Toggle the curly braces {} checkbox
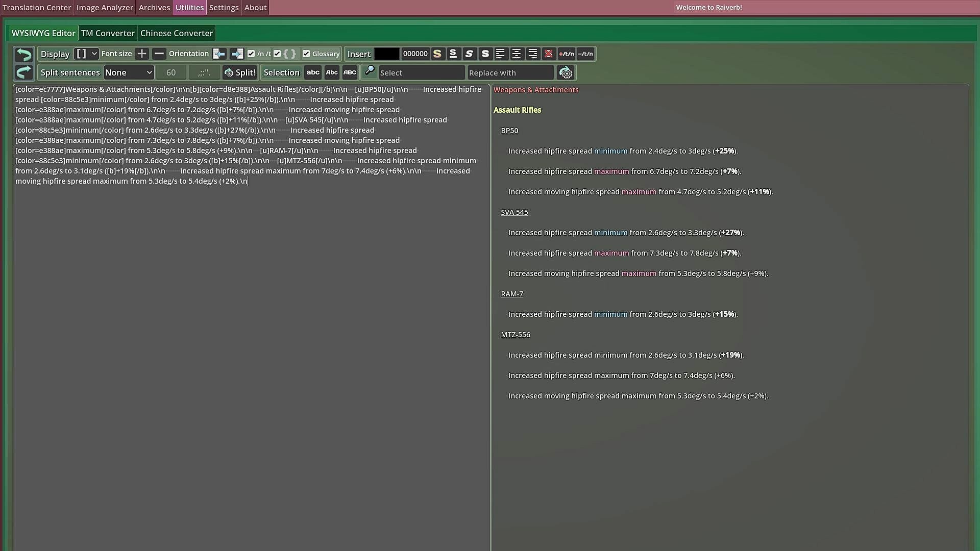The width and height of the screenshot is (980, 551). [x=277, y=54]
